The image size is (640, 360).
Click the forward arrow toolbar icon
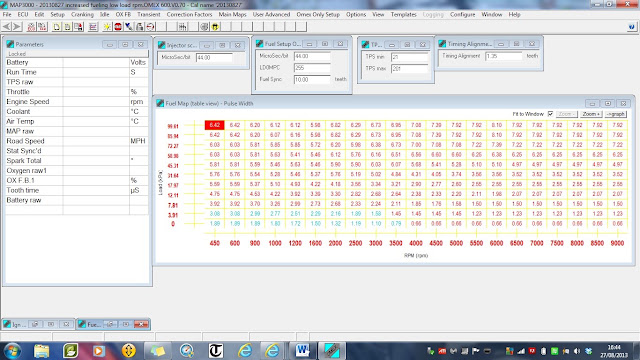pyautogui.click(x=17, y=27)
